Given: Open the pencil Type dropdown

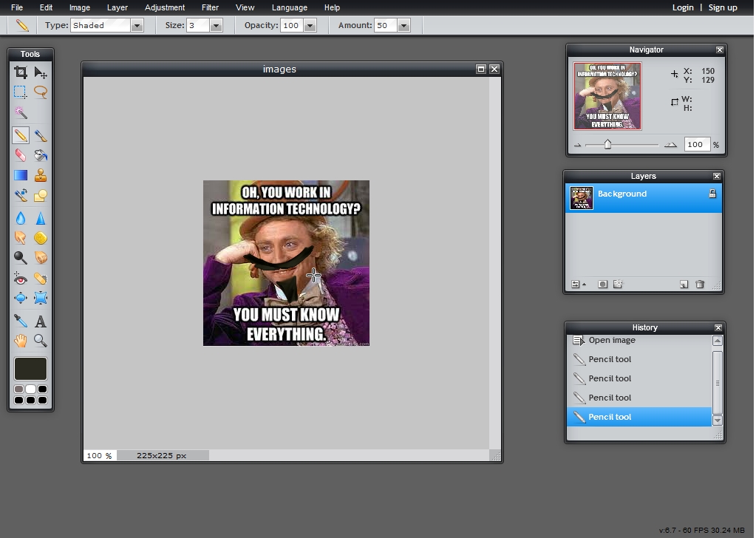Looking at the screenshot, I should click(x=137, y=25).
